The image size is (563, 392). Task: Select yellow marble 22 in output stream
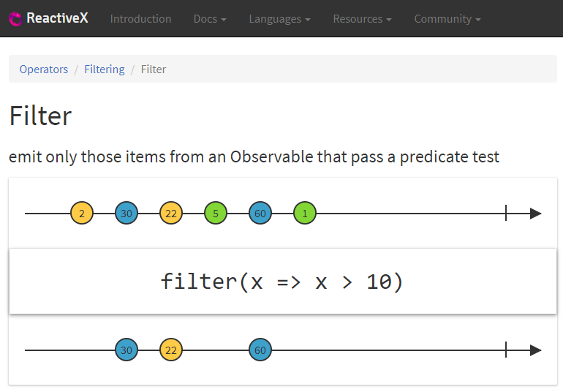point(171,350)
